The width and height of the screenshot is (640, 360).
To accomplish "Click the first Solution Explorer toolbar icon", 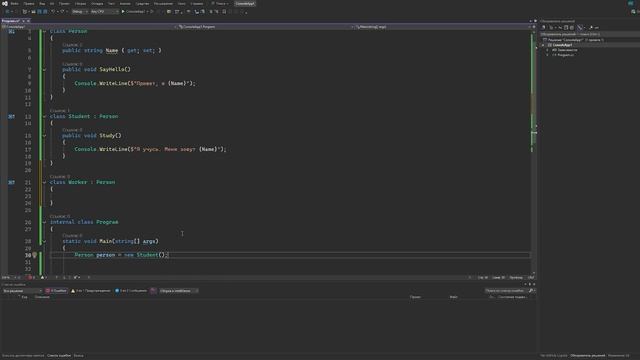I will 544,28.
